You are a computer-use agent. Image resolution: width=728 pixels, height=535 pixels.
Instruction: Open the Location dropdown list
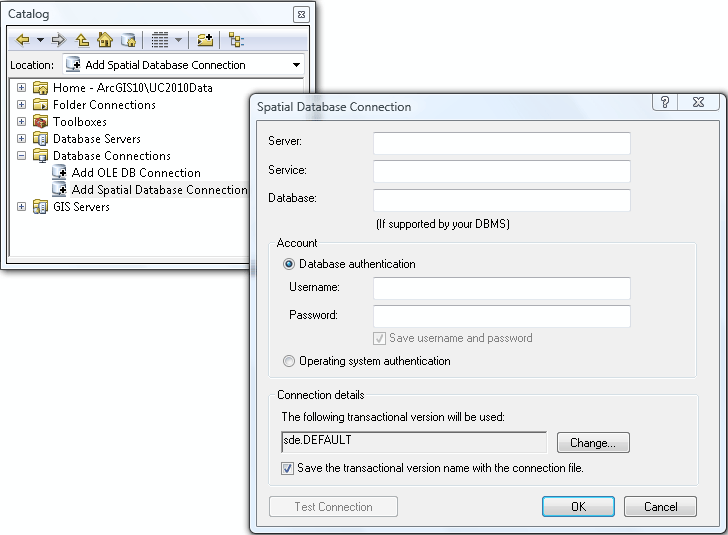[x=297, y=65]
